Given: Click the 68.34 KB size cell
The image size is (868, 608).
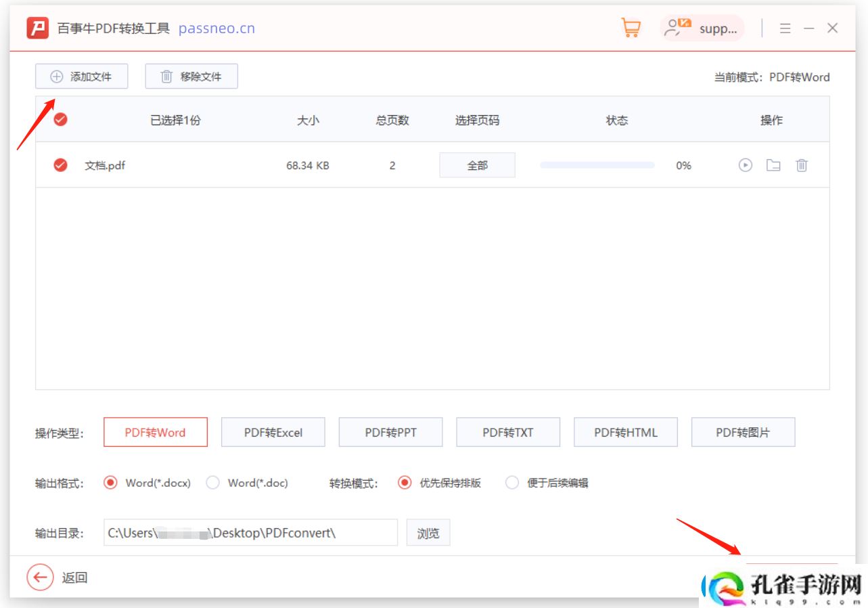Looking at the screenshot, I should (308, 165).
